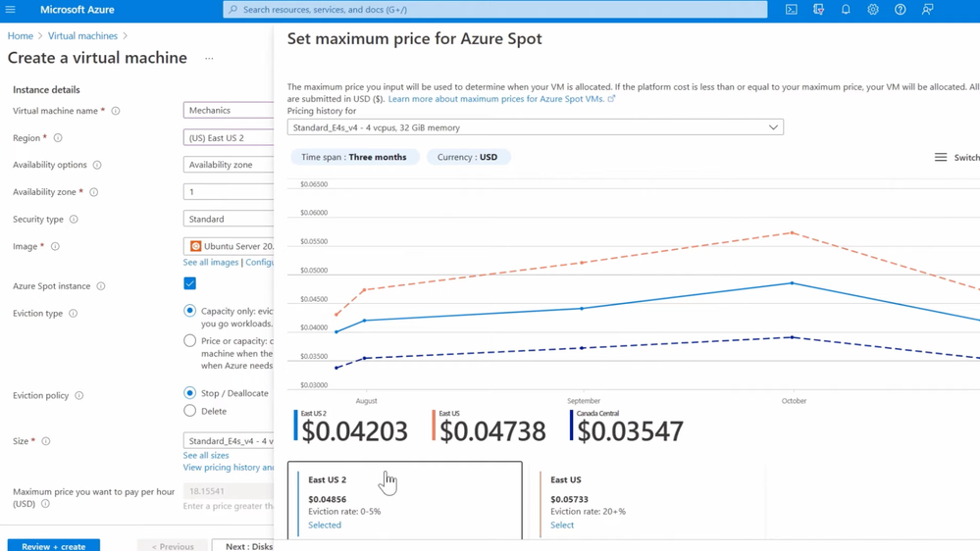
Task: Open the Azure portal hamburger menu
Action: click(10, 10)
